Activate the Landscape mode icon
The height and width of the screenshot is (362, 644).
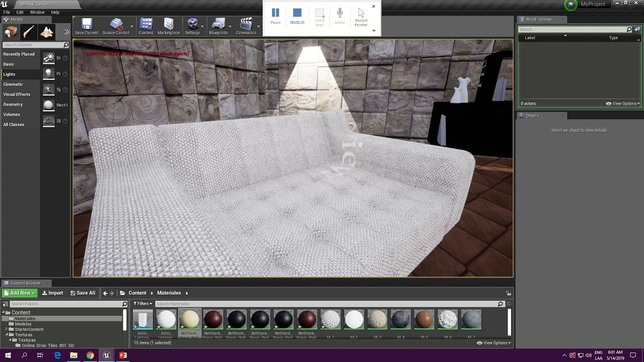click(47, 32)
